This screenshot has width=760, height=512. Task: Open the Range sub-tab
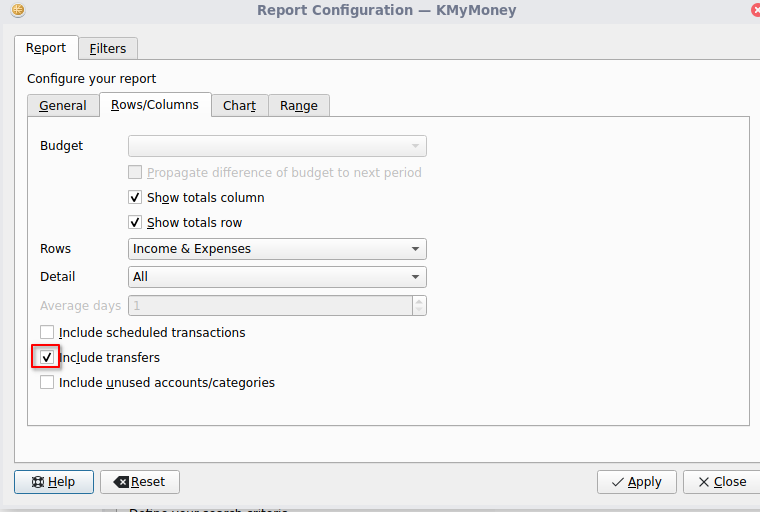tap(298, 105)
